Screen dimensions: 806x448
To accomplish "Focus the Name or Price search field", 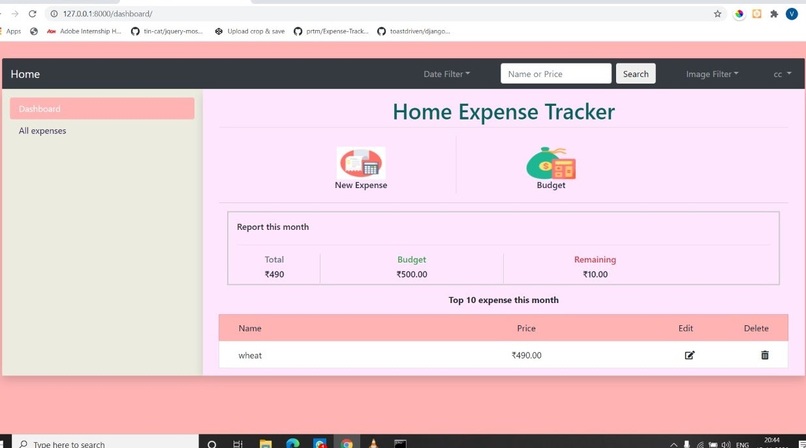I will coord(556,73).
